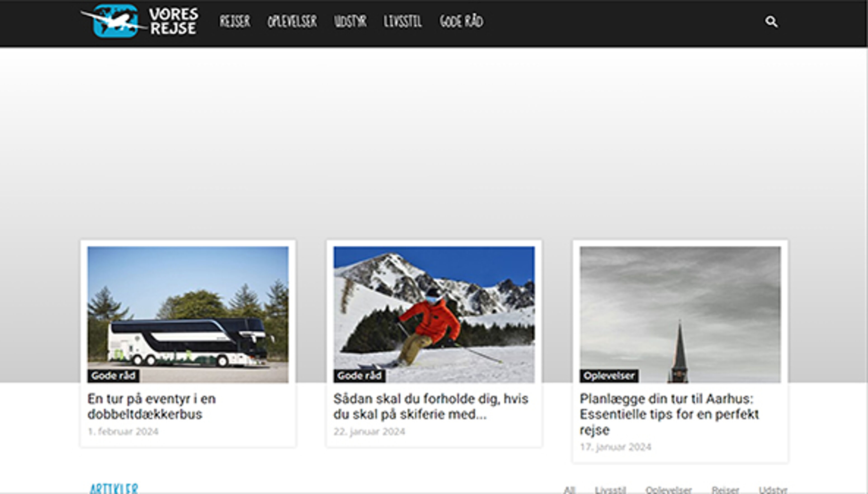Click Gode råd badge on ski article
868x494 pixels.
coord(359,376)
